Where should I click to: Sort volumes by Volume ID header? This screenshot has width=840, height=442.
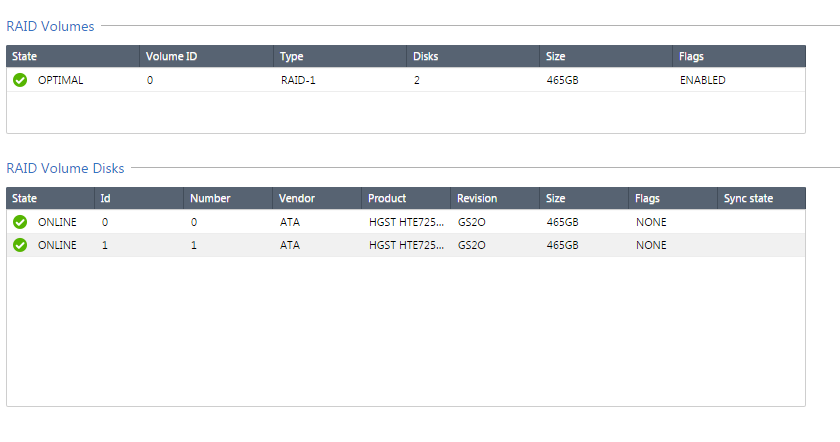coord(207,56)
